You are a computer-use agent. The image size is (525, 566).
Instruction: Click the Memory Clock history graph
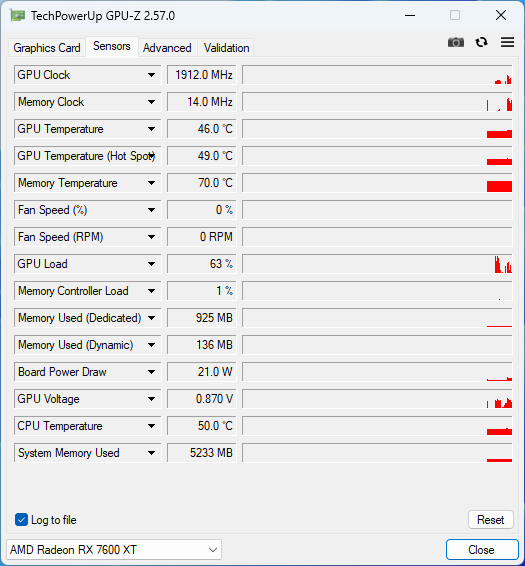click(x=377, y=102)
